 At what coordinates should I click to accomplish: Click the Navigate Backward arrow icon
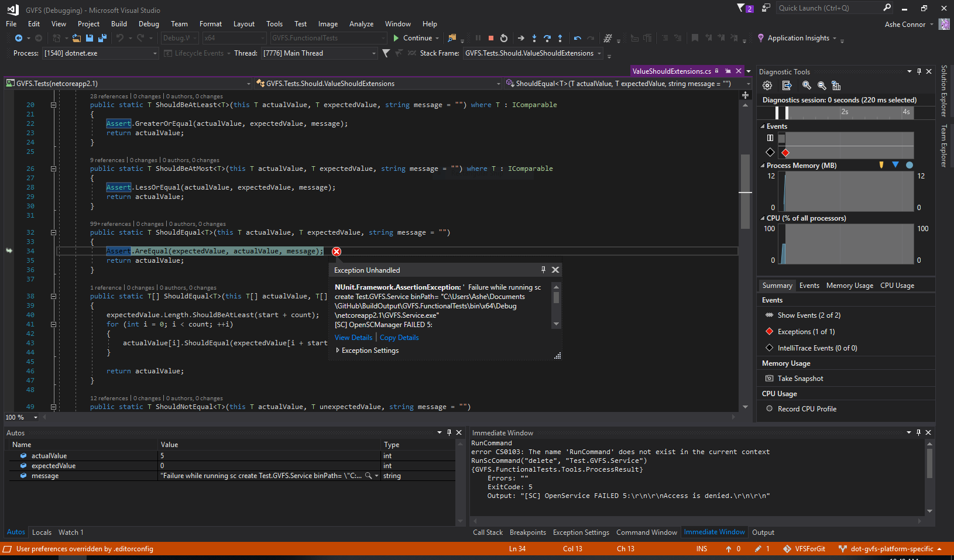[x=19, y=38]
